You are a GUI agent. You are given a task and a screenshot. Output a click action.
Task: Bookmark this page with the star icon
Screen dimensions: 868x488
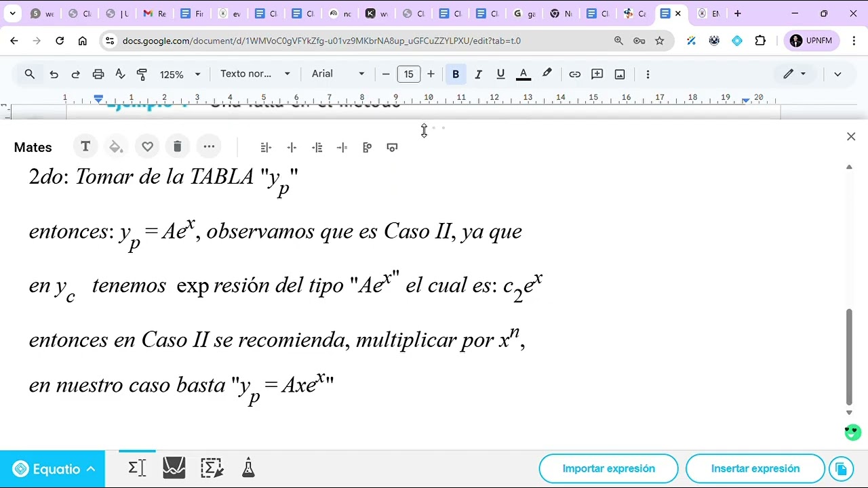659,41
